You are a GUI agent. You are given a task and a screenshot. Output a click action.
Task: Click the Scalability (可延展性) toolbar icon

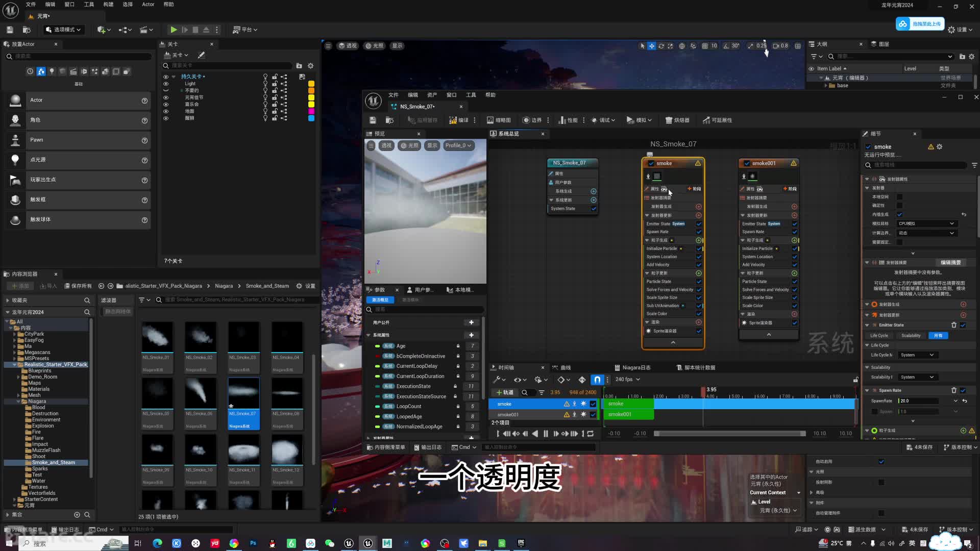706,120
